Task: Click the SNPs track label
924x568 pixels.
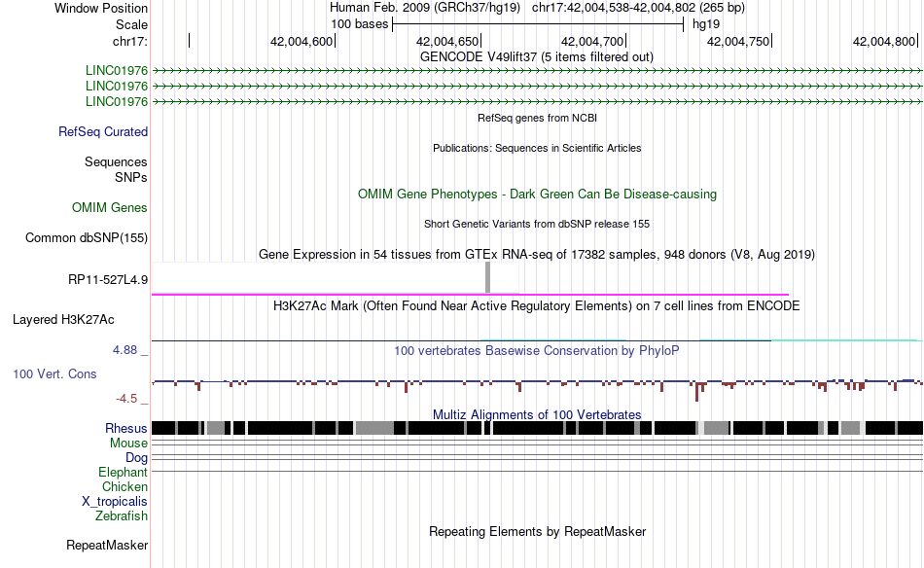Action: 131,177
